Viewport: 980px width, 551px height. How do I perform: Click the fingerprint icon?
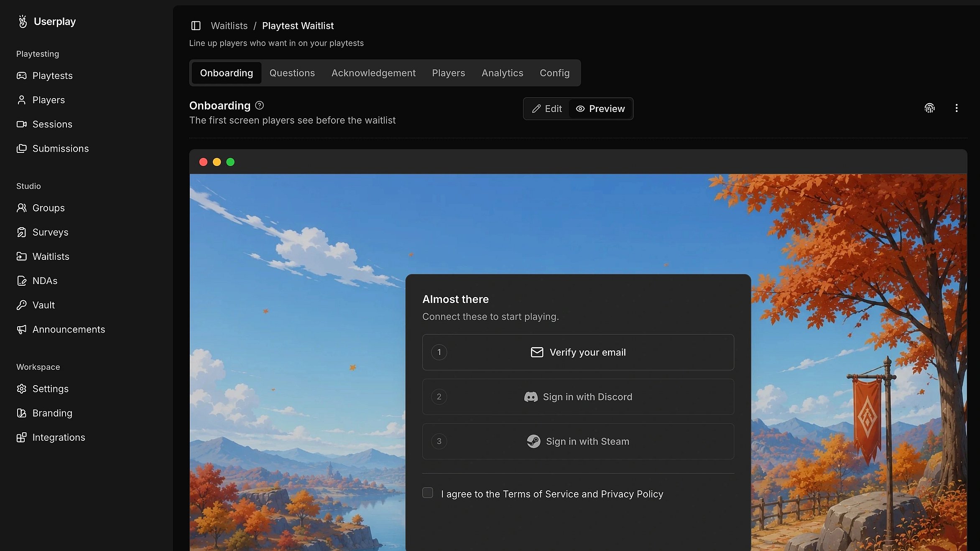click(929, 108)
